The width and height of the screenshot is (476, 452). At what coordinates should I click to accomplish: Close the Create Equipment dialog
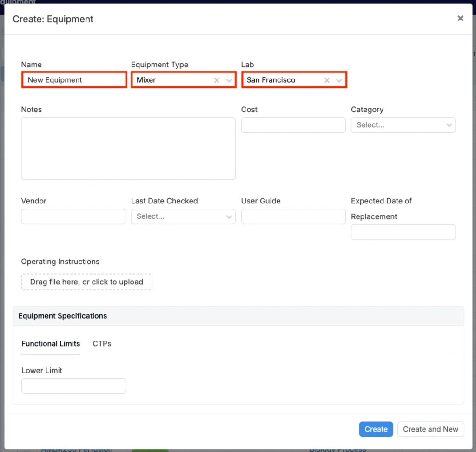pos(460,19)
